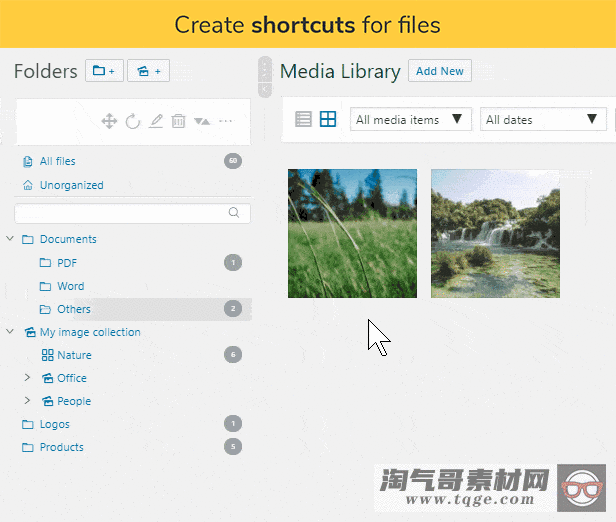The height and width of the screenshot is (522, 616).
Task: Open the Products folder
Action: [x=62, y=447]
